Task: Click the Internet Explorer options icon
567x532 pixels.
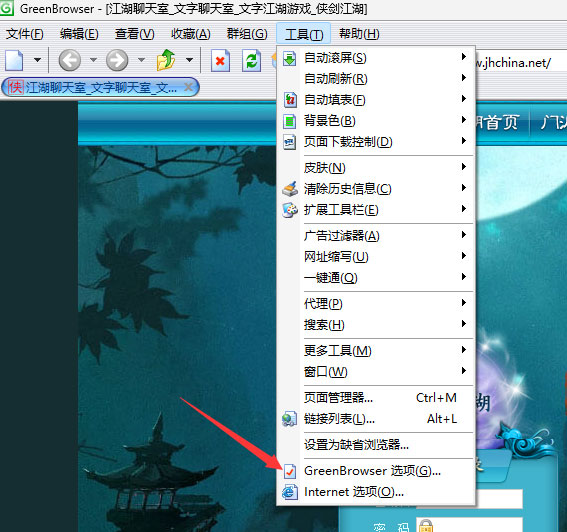Action: pos(290,492)
